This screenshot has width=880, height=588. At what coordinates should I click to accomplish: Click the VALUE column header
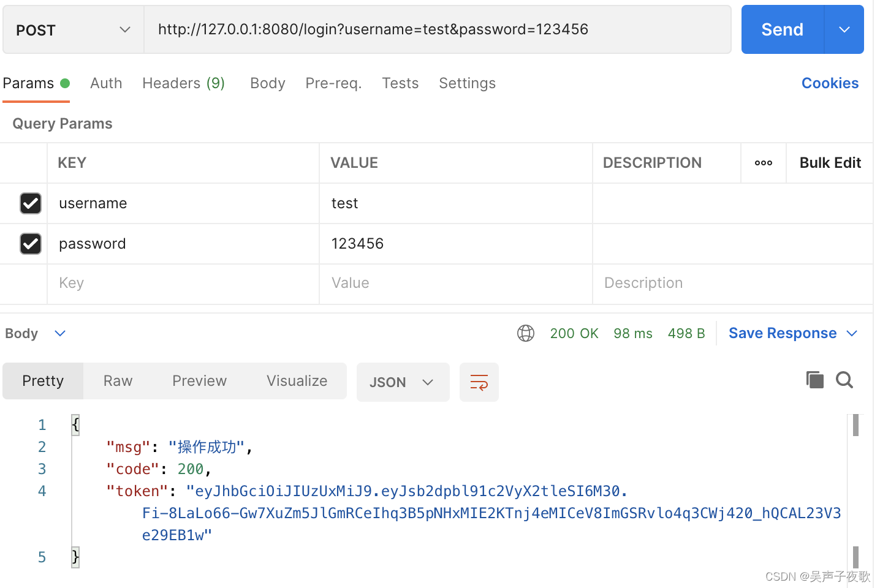click(354, 163)
